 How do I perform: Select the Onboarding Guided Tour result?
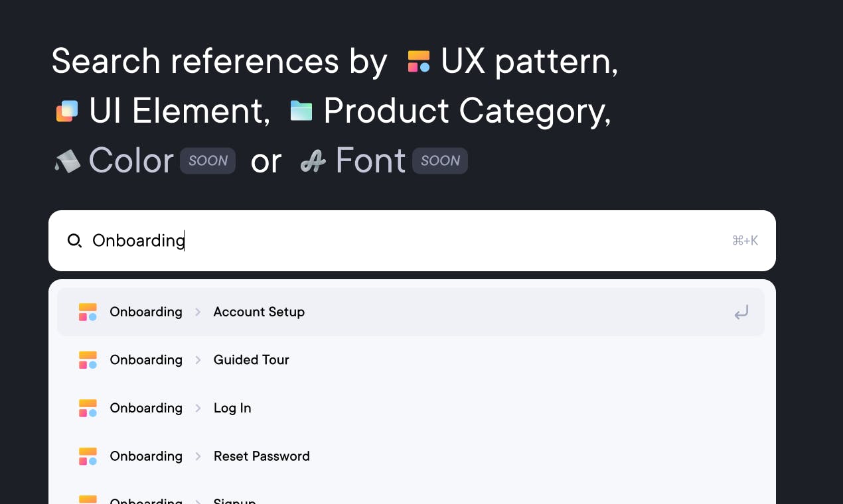(411, 360)
